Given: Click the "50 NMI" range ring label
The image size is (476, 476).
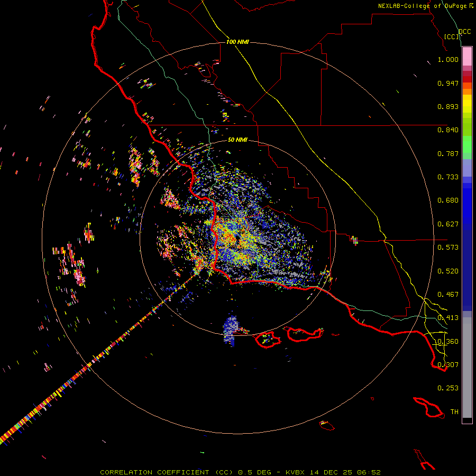Looking at the screenshot, I should tap(237, 140).
